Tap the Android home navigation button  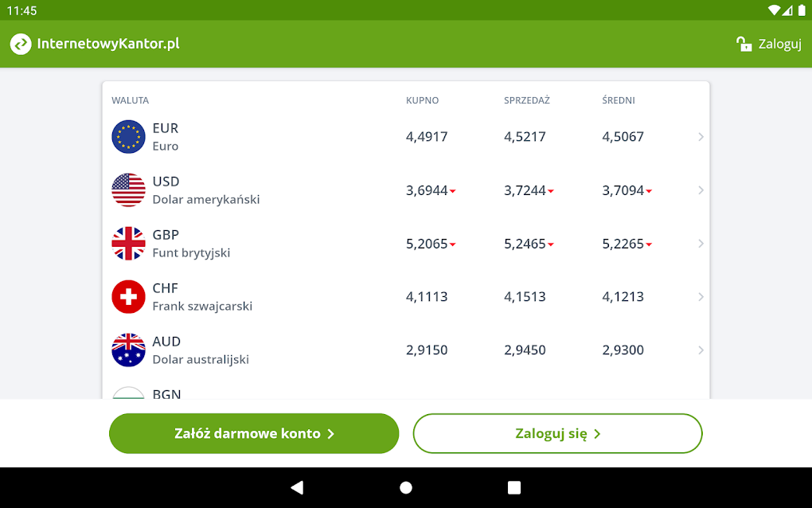(406, 487)
